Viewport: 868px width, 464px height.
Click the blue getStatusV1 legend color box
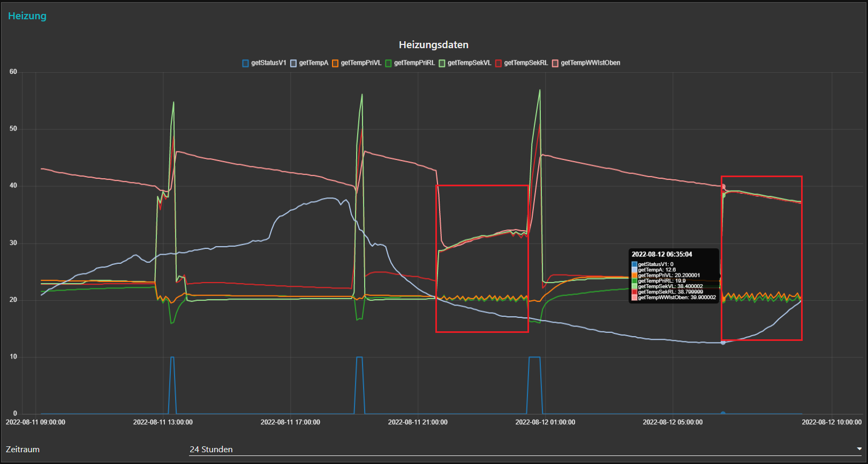(x=245, y=63)
